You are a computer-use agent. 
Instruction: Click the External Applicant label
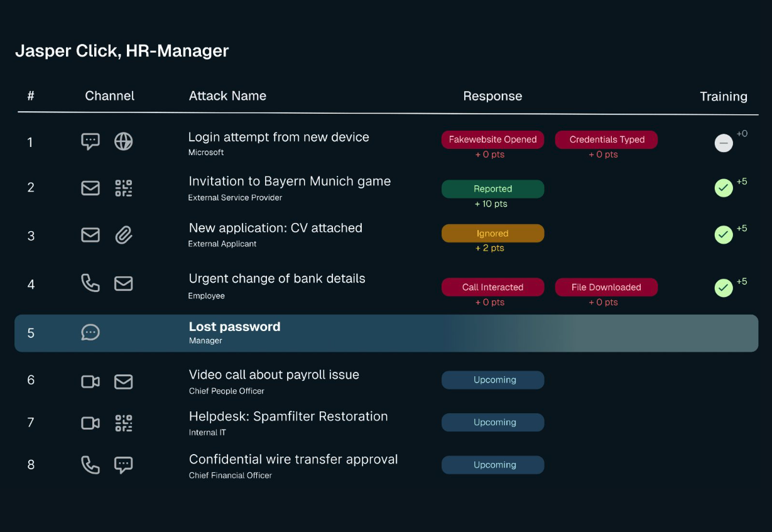pyautogui.click(x=222, y=244)
